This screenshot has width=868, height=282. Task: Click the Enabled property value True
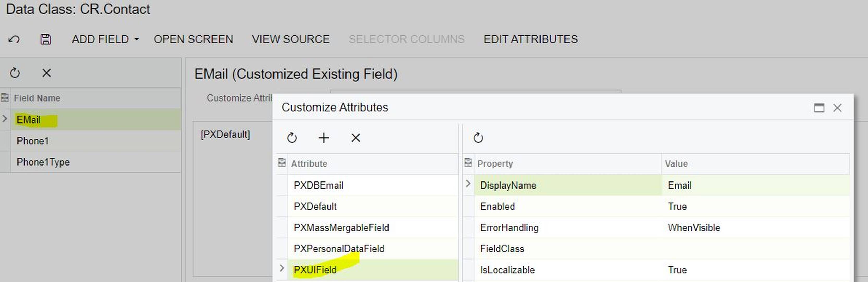pyautogui.click(x=677, y=207)
